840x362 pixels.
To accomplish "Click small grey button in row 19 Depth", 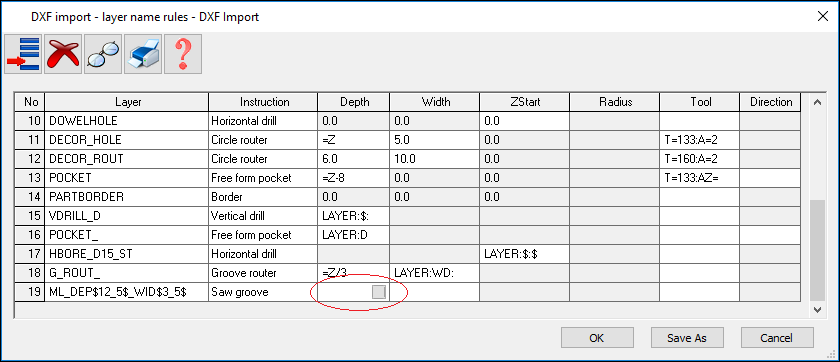I will click(379, 292).
